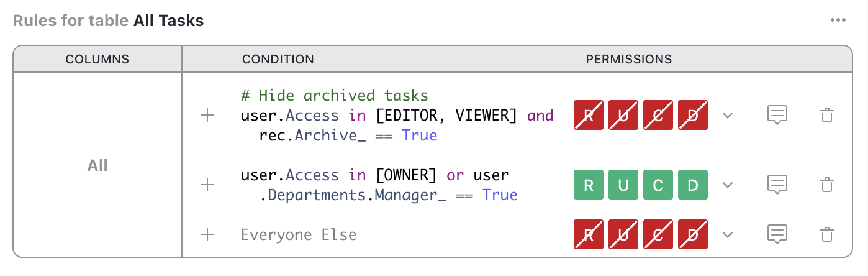868x276 pixels.
Task: Click the plus icon beside Everyone Else
Action: (207, 234)
